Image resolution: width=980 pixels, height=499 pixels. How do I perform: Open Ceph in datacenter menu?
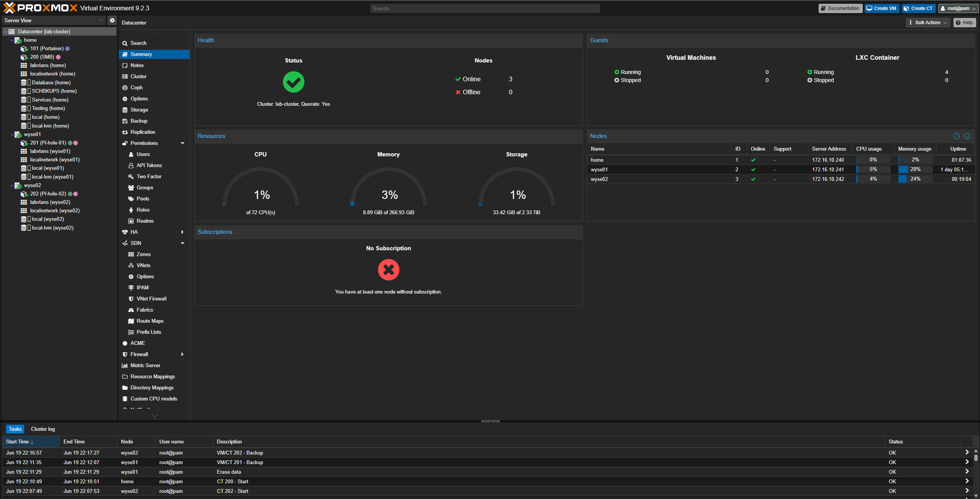136,87
